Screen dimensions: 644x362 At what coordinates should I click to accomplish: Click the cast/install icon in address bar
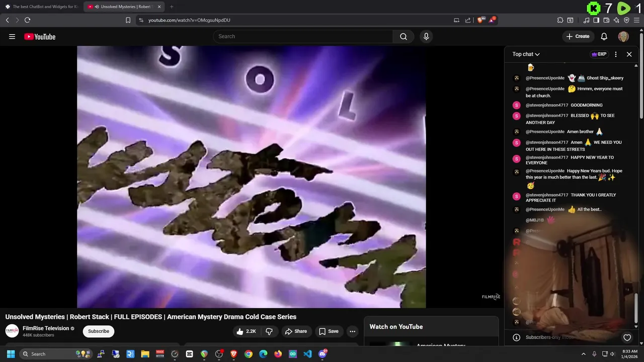(456, 20)
